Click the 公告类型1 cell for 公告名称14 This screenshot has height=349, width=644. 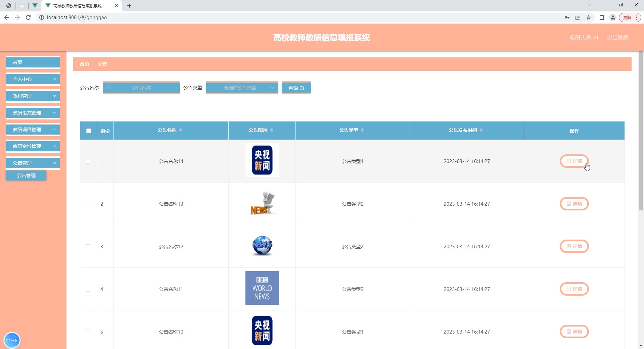pyautogui.click(x=353, y=161)
